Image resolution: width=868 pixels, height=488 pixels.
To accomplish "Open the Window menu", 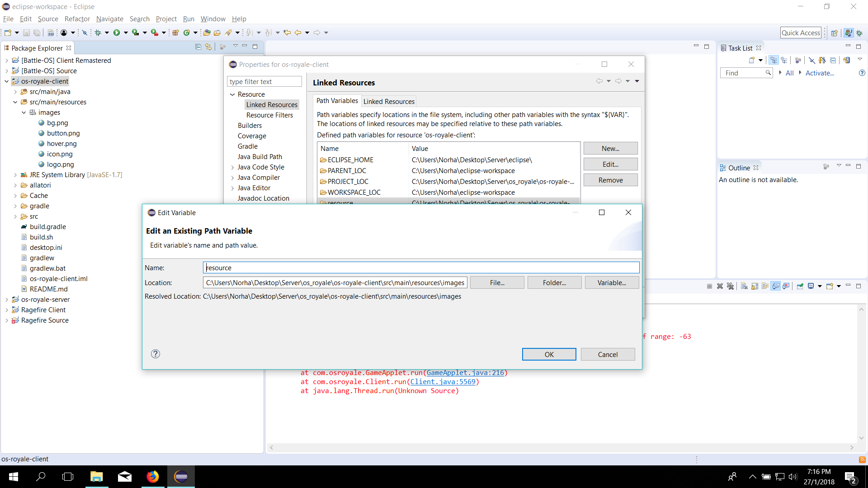I will pyautogui.click(x=213, y=19).
